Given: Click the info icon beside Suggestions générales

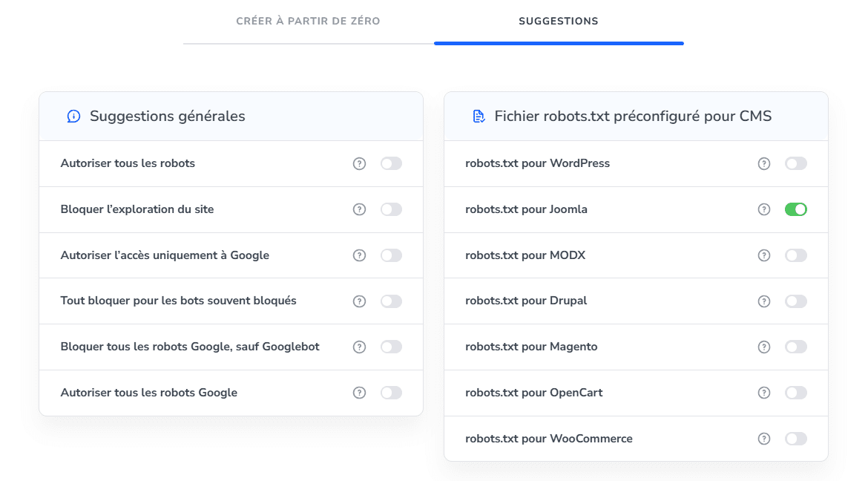Looking at the screenshot, I should [x=73, y=116].
